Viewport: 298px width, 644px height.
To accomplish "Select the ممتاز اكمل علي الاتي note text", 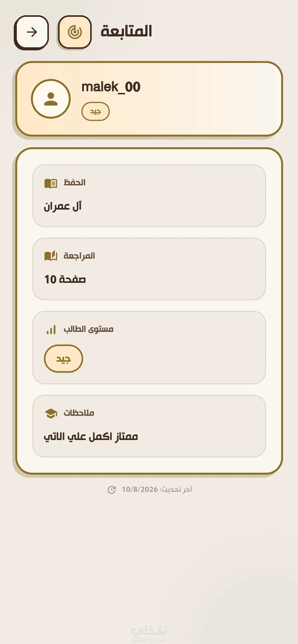I will [x=91, y=437].
